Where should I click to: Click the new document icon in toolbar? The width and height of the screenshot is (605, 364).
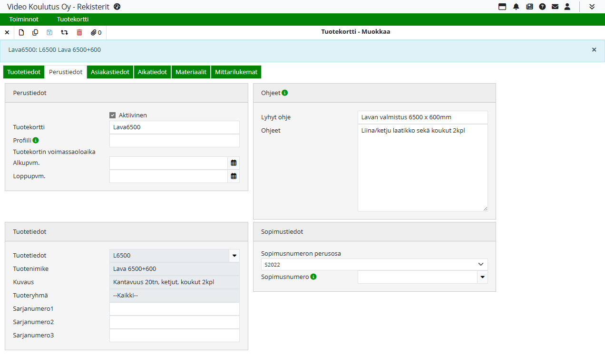pos(21,32)
